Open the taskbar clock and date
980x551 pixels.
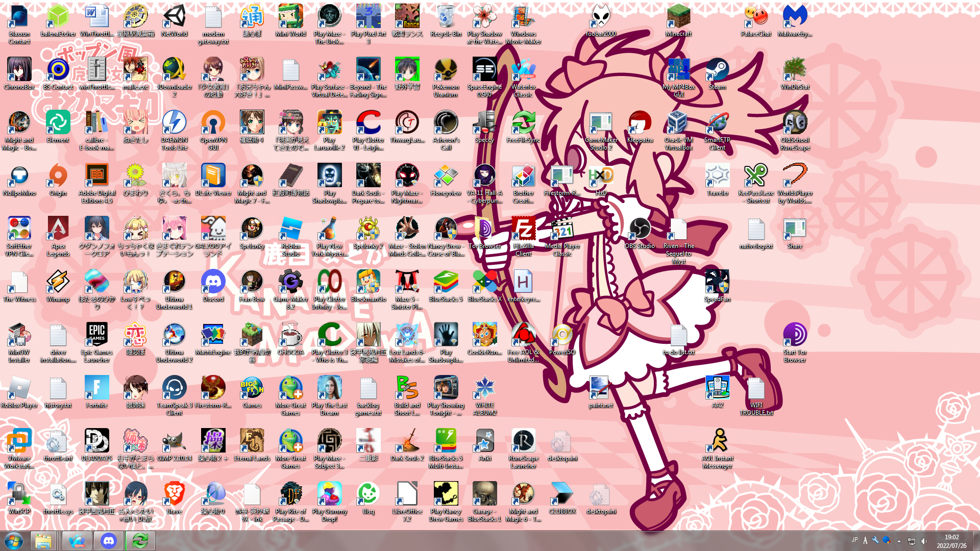tap(951, 541)
